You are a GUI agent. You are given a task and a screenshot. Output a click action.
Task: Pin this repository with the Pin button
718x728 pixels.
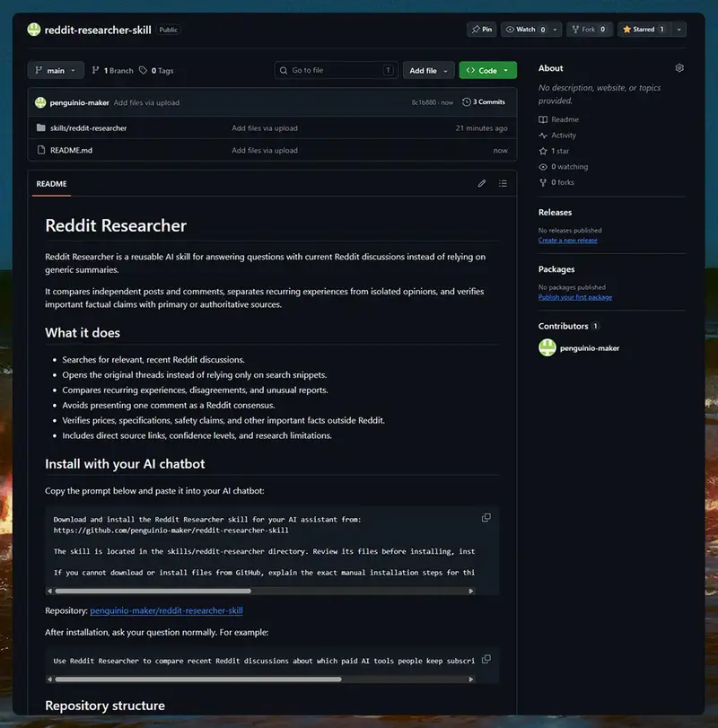point(481,30)
